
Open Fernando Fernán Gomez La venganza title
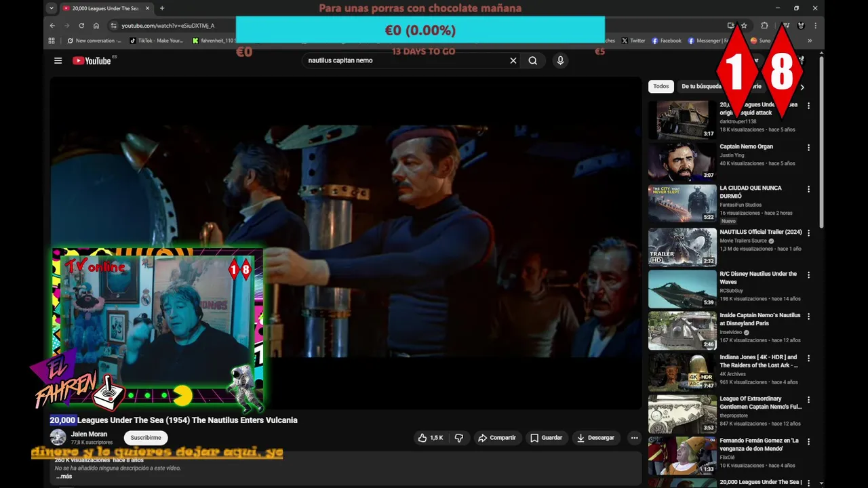(x=759, y=444)
